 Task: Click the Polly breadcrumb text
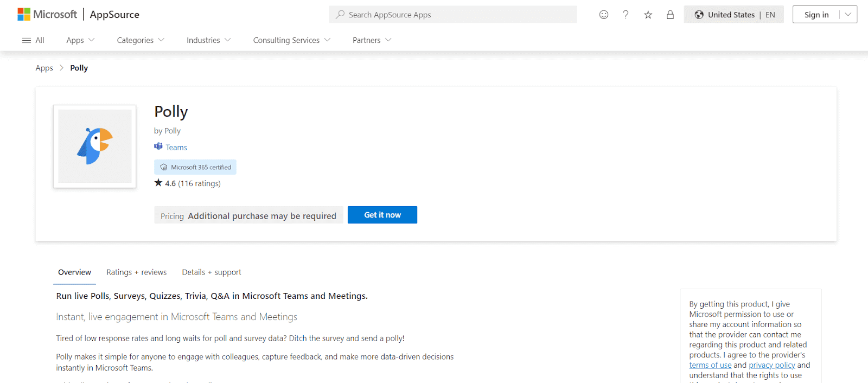79,68
